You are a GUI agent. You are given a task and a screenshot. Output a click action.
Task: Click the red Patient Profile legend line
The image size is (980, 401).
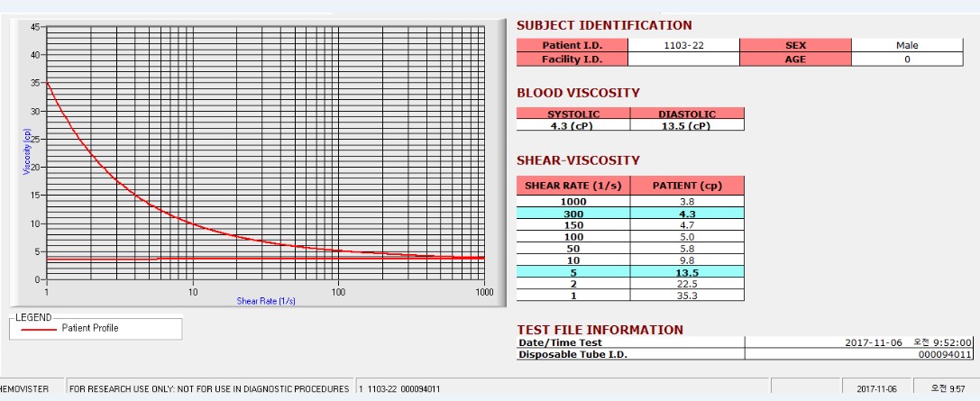pos(38,329)
